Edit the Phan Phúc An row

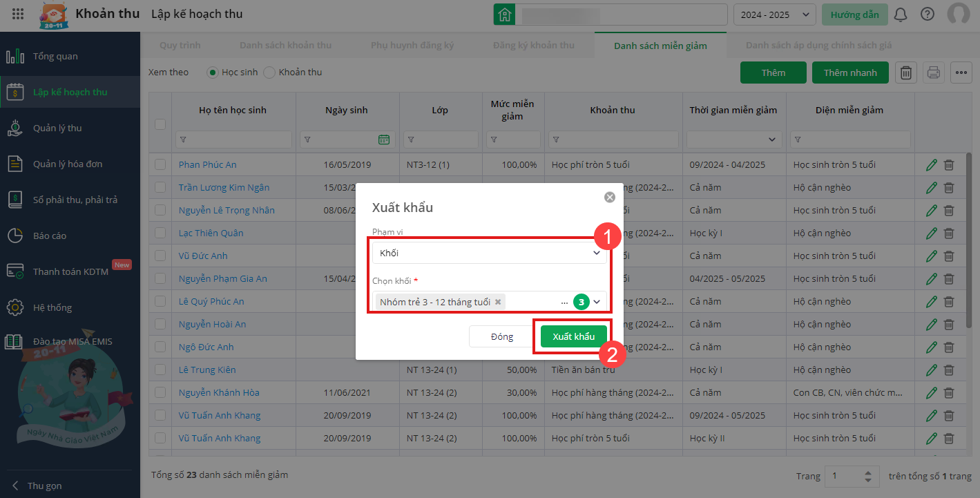click(x=932, y=165)
